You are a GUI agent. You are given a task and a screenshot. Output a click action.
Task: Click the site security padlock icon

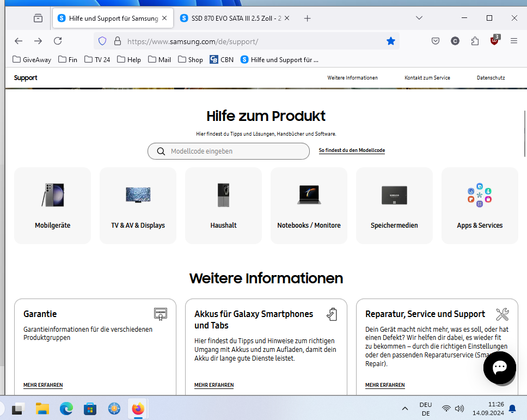coord(117,41)
